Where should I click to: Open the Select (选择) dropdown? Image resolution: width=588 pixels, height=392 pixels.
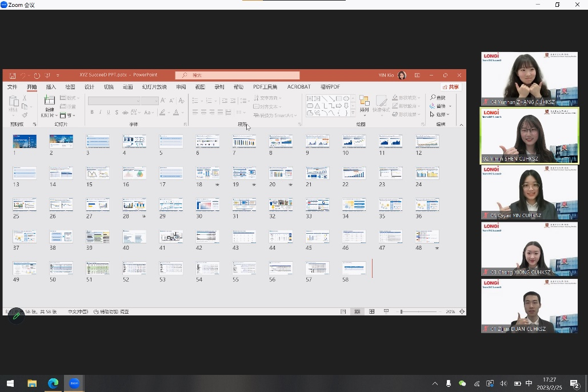click(x=441, y=114)
